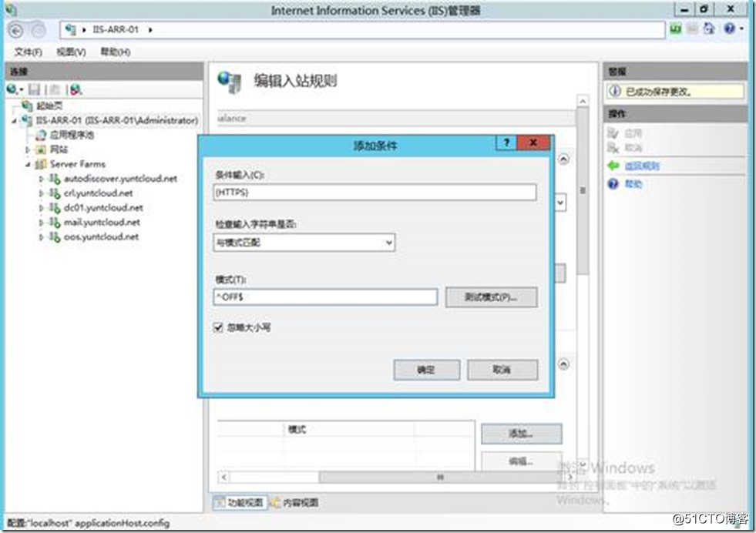Open the 文件(F) menu

(28, 52)
